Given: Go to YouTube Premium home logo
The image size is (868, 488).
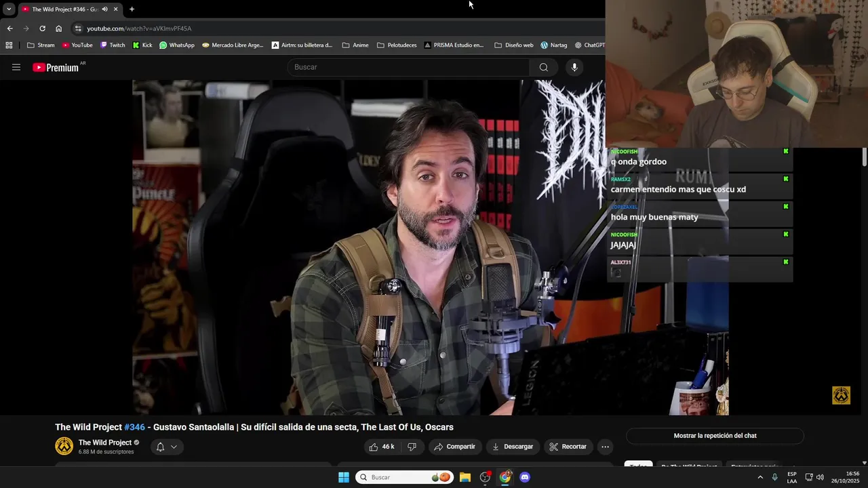Looking at the screenshot, I should click(56, 67).
